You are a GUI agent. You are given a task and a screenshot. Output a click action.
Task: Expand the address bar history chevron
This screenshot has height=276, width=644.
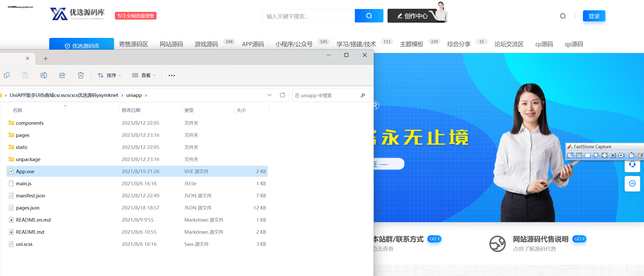pos(270,95)
